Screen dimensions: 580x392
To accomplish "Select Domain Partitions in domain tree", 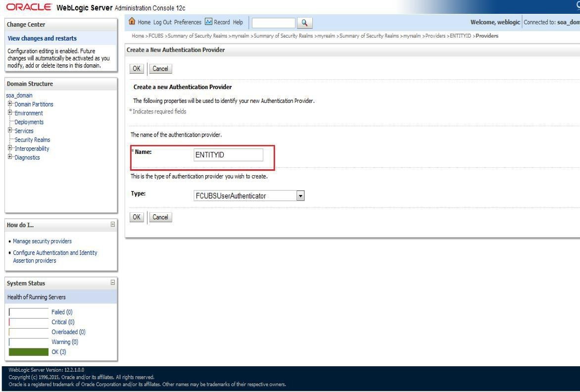I will (x=34, y=104).
